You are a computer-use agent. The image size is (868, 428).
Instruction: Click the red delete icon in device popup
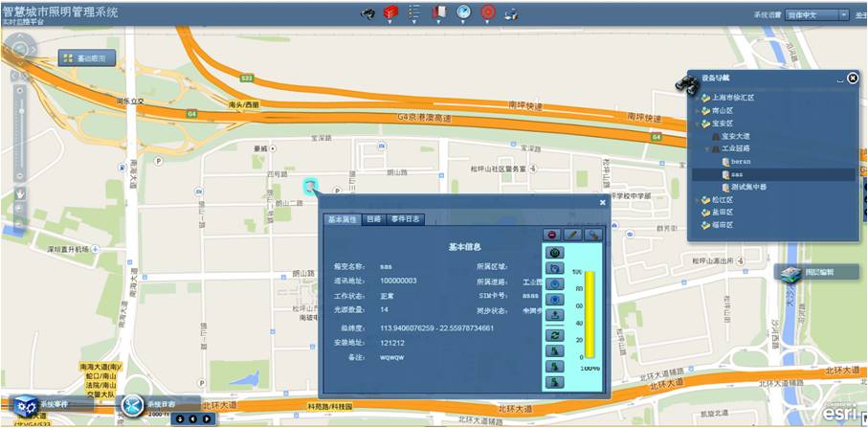point(552,235)
